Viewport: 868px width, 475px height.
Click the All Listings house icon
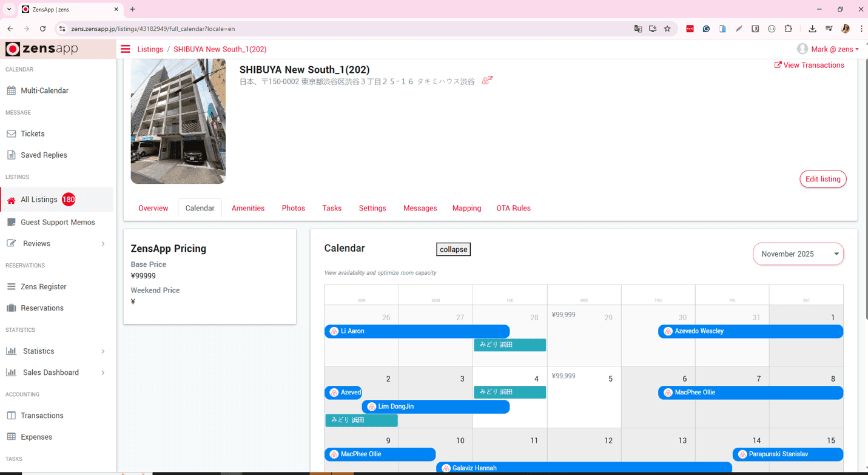pos(11,200)
